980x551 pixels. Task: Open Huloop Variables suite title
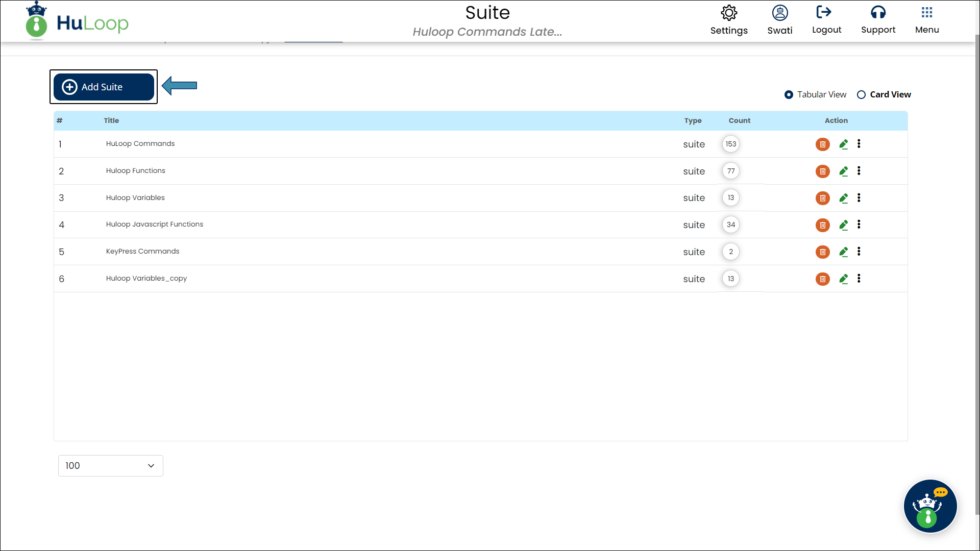coord(135,198)
